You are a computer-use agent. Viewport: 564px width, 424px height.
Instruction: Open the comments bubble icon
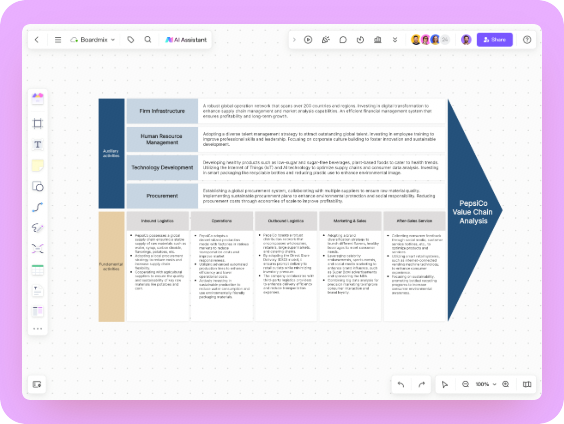(343, 40)
